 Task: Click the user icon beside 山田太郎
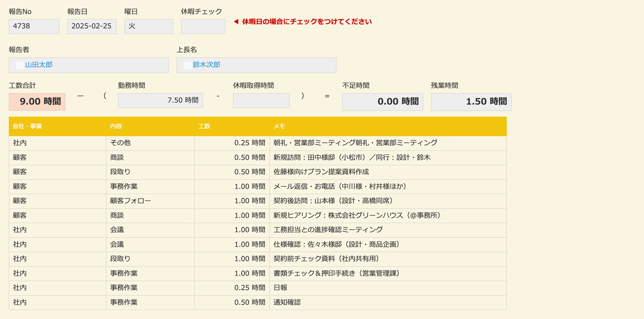(20, 65)
